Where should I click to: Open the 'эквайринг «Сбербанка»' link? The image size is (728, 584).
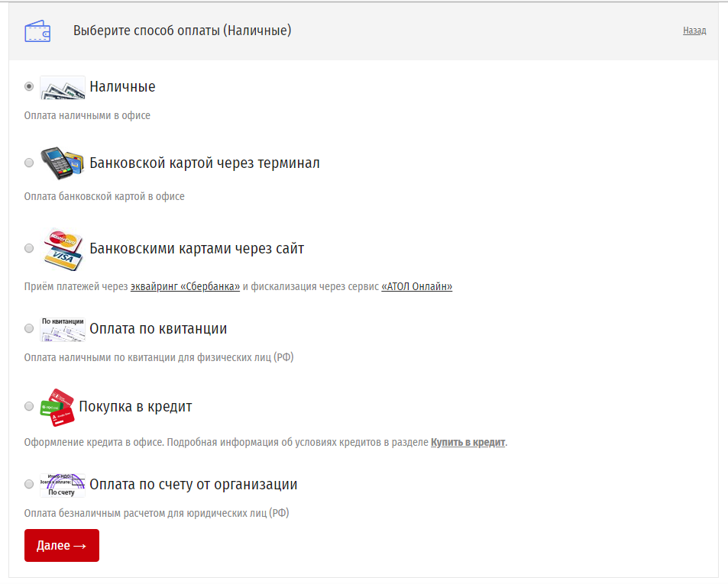[185, 287]
